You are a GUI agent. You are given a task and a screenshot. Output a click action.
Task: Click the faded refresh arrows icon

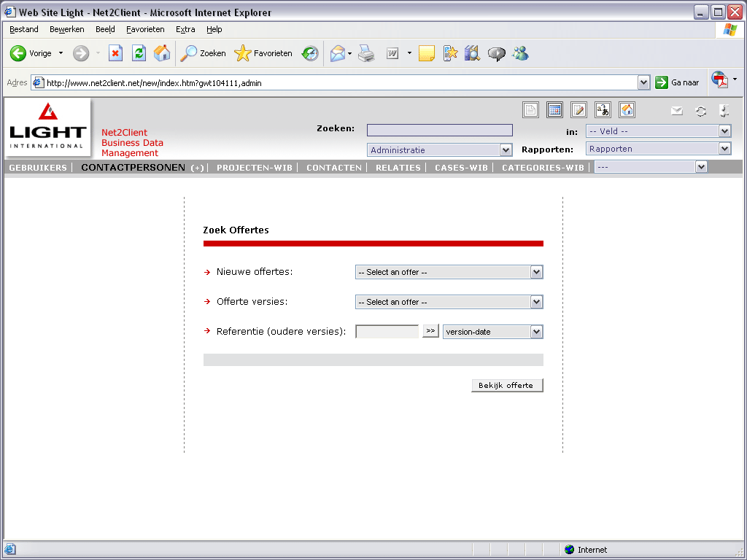tap(701, 112)
